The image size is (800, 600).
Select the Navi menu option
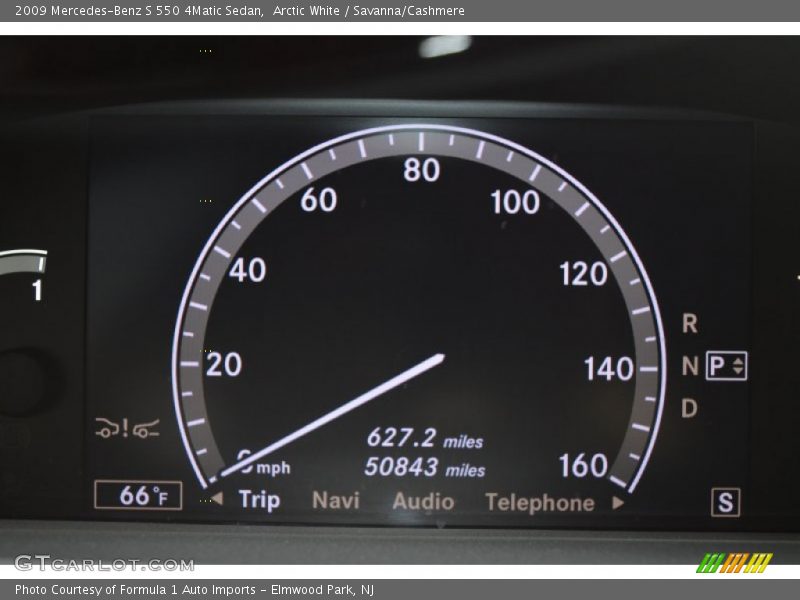point(335,500)
